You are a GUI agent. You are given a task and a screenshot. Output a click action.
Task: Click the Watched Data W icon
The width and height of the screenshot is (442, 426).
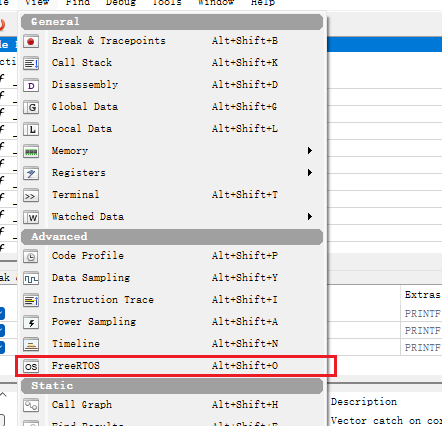(31, 218)
